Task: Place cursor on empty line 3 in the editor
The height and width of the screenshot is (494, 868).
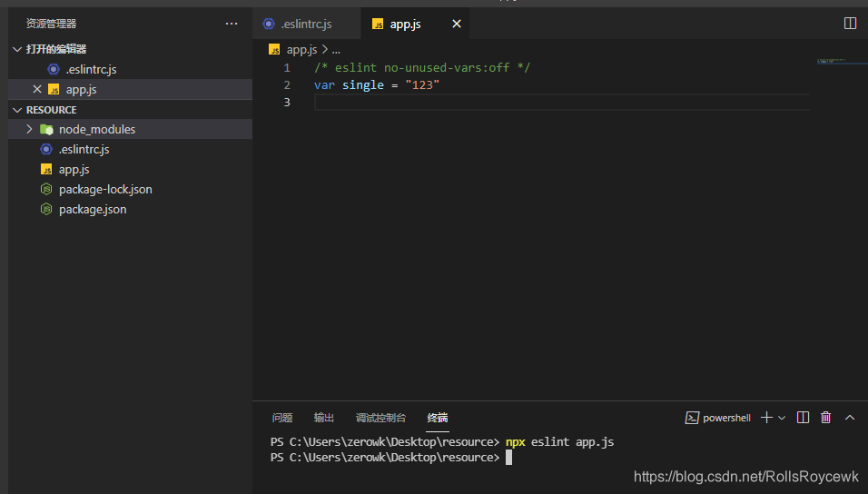Action: tap(562, 102)
